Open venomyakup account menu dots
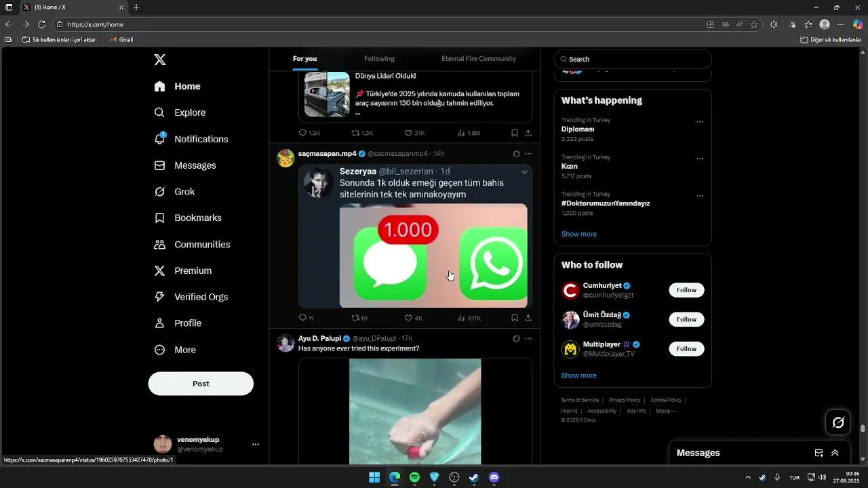Screen dimensions: 868x488 click(256, 445)
